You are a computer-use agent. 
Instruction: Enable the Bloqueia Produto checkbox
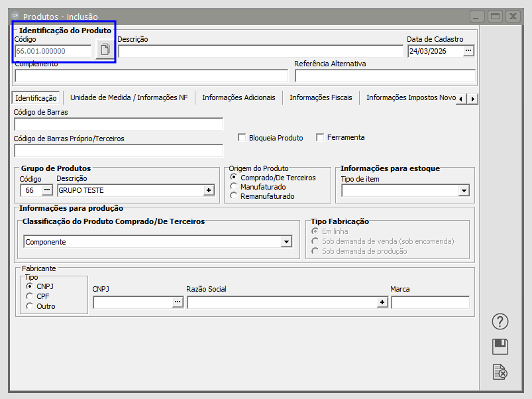pyautogui.click(x=242, y=138)
